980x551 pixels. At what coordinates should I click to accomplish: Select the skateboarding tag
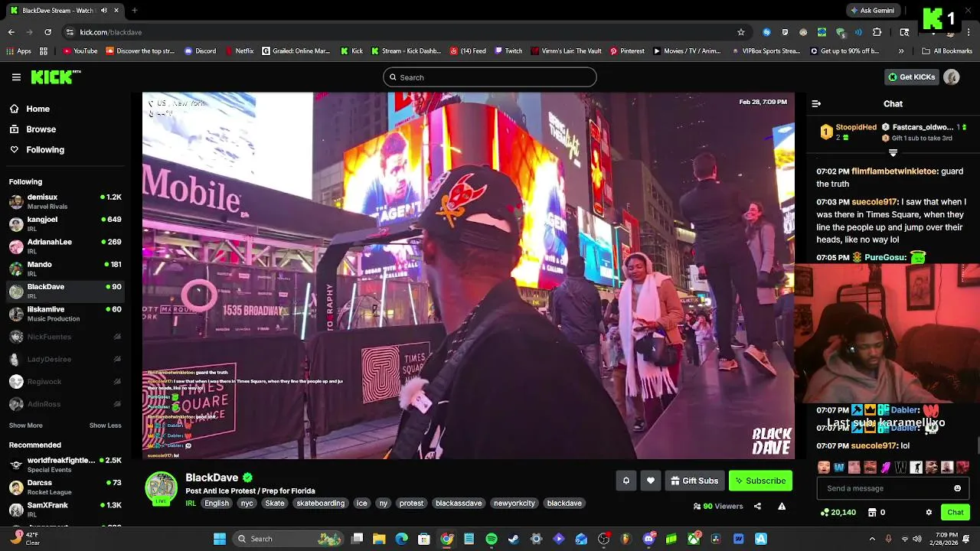pyautogui.click(x=321, y=503)
